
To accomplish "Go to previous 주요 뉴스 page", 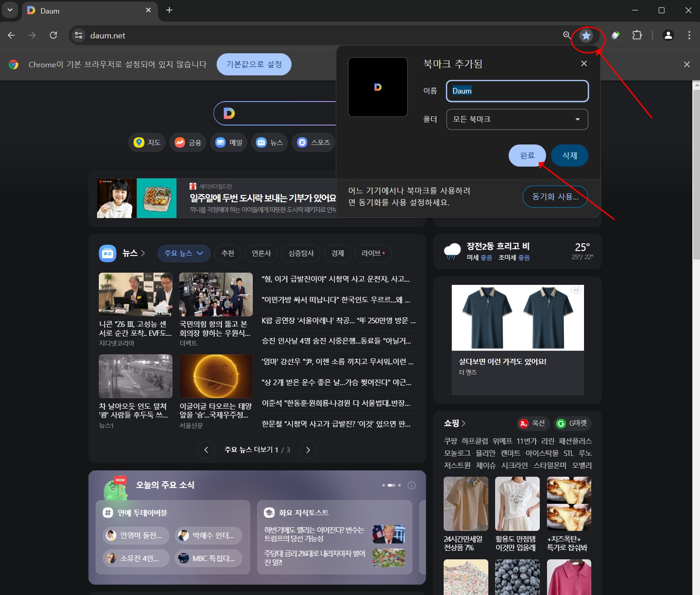I will tap(206, 450).
